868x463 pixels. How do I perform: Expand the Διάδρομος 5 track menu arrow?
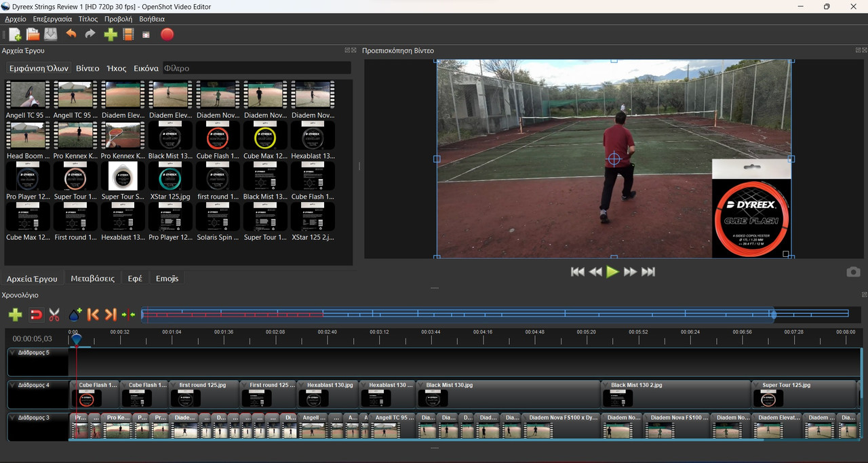tap(12, 353)
